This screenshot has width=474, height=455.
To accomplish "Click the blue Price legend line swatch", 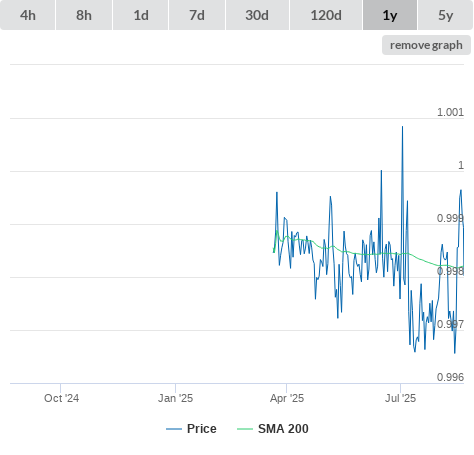I will tap(174, 429).
